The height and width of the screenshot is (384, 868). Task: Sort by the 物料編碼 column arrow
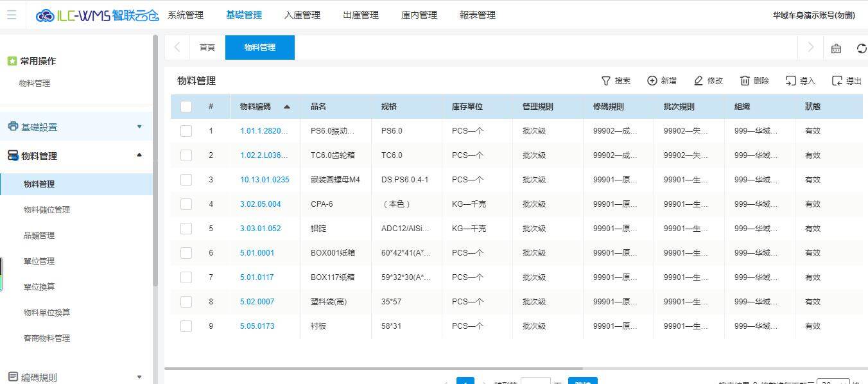[286, 107]
